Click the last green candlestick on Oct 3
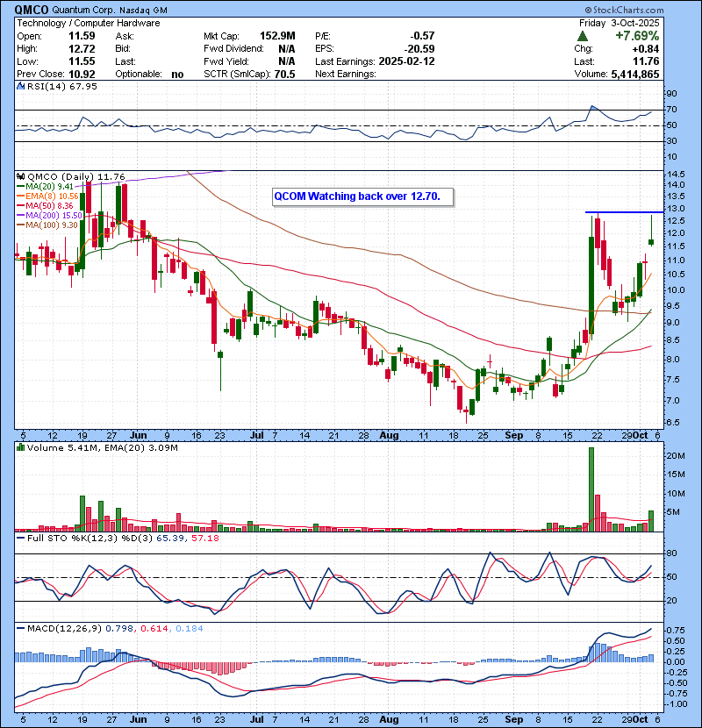702x728 pixels. tap(651, 242)
